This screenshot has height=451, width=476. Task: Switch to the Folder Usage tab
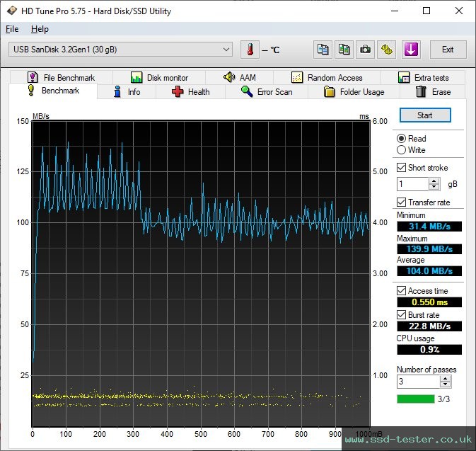354,92
